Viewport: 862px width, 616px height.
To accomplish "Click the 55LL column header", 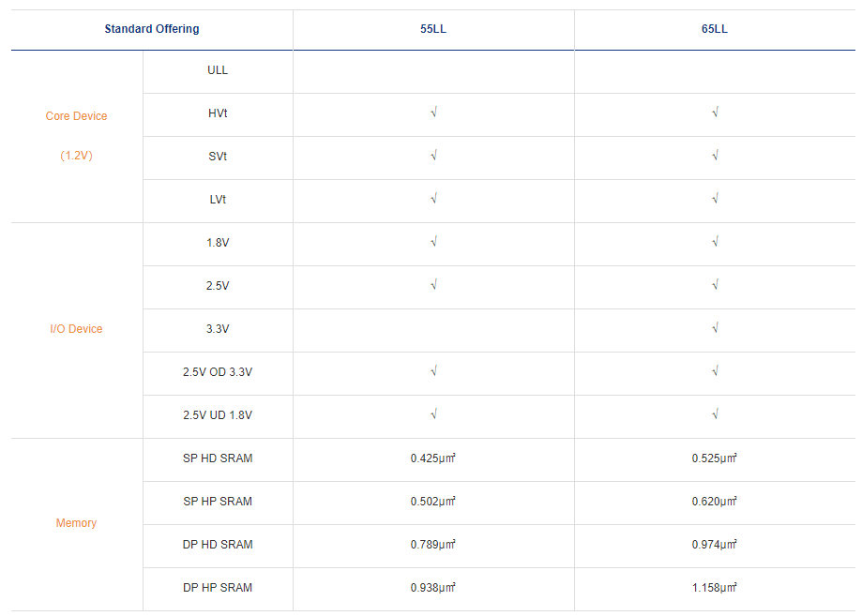I will pos(433,29).
